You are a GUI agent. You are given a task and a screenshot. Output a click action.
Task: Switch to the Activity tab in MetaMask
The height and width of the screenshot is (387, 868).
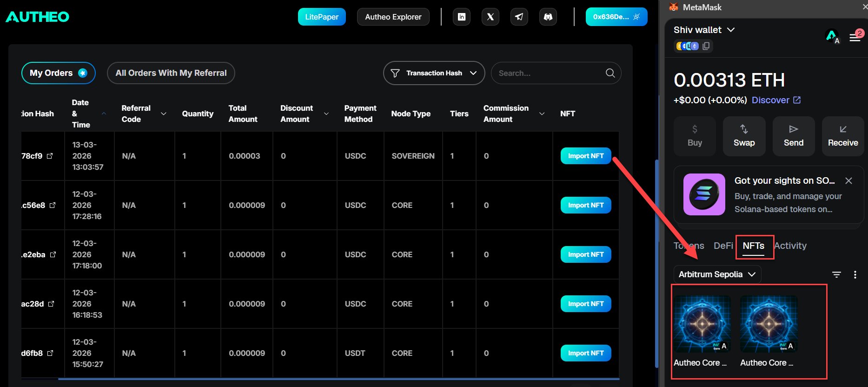click(x=790, y=246)
